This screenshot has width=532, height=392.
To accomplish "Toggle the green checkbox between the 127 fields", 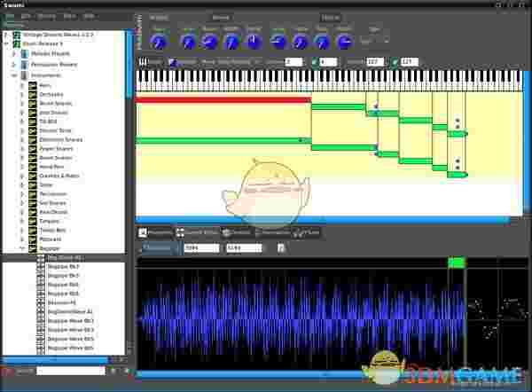I will [x=395, y=62].
